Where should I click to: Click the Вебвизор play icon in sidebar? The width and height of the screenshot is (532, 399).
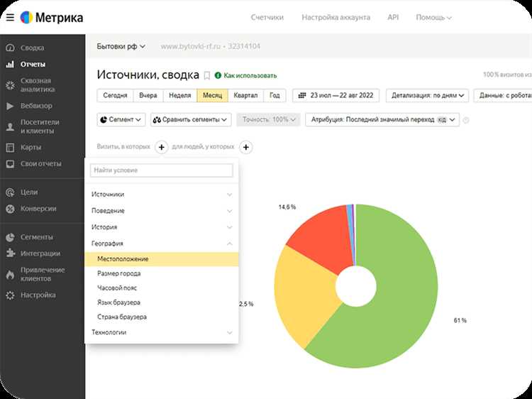click(x=10, y=106)
